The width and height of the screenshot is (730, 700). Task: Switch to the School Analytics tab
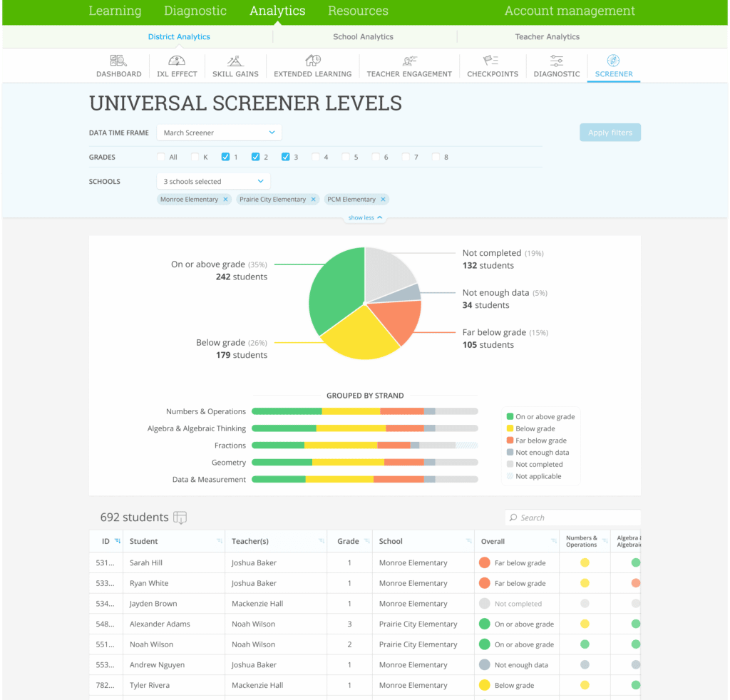tap(363, 37)
